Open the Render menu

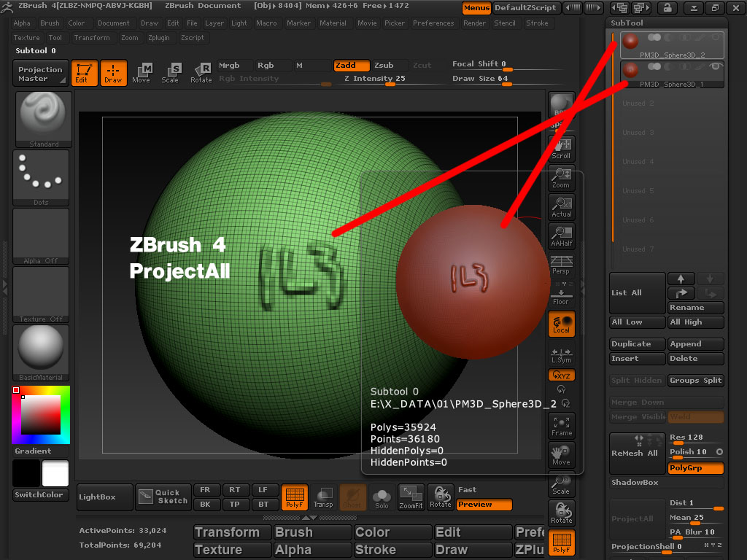(x=474, y=23)
